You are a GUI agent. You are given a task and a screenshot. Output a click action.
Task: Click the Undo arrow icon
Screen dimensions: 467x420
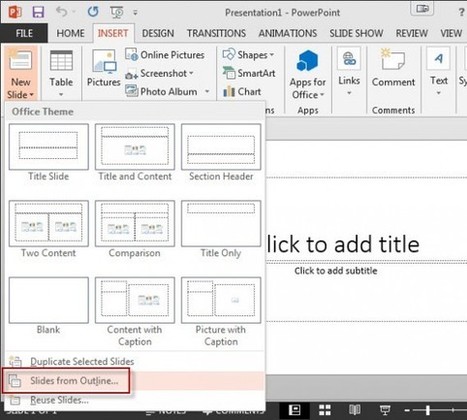coord(62,12)
